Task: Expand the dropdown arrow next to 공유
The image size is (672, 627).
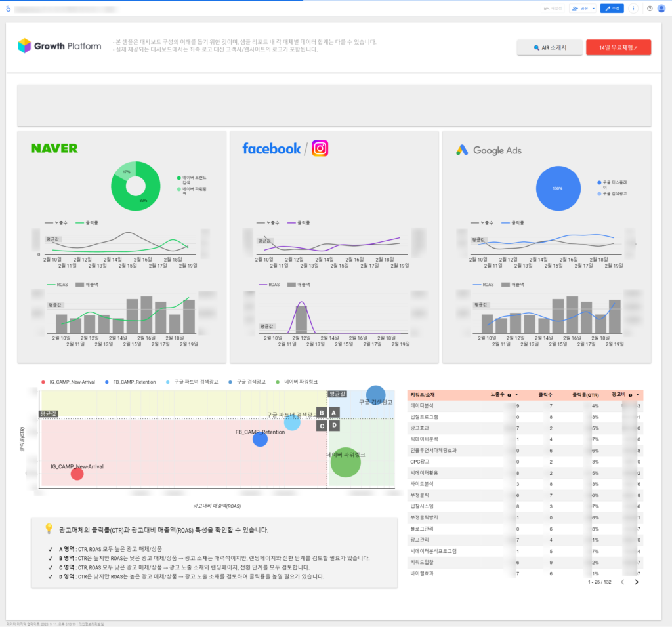Action: pos(593,8)
